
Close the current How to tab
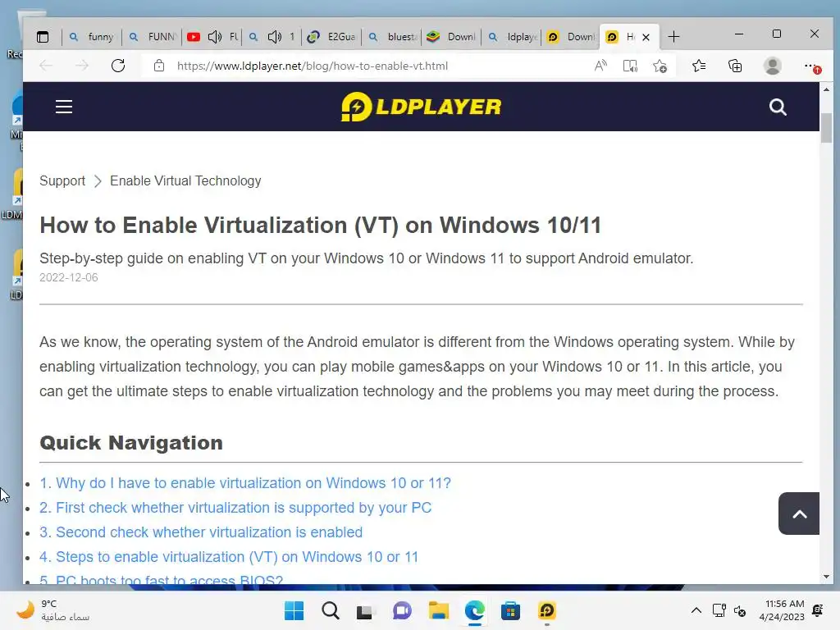646,37
